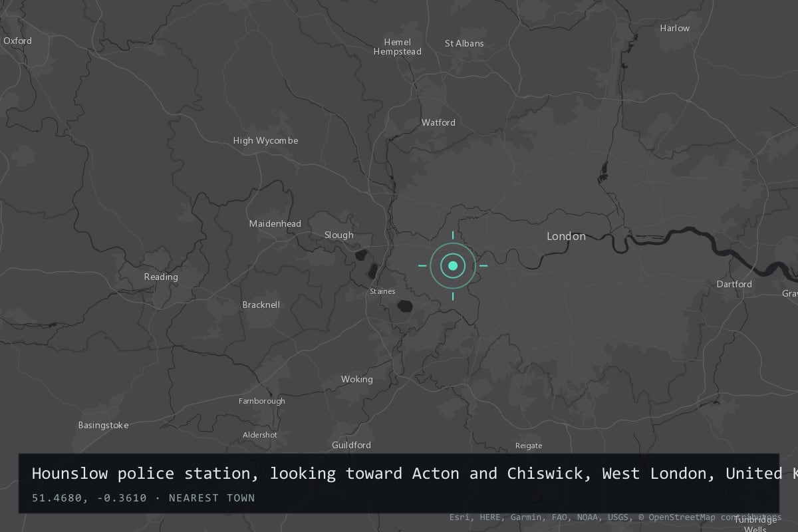Click the Hemel Hempstead label
This screenshot has height=532, width=798.
tap(397, 47)
